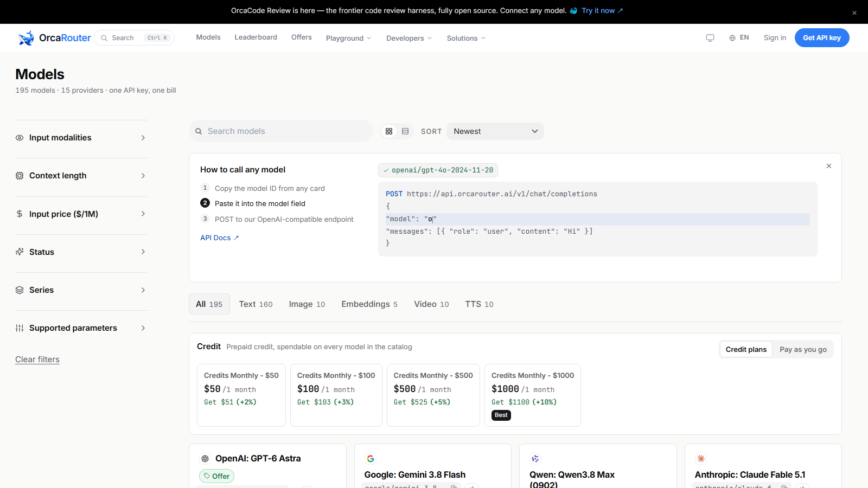Click step 1 Copy the model ID text

(x=270, y=189)
